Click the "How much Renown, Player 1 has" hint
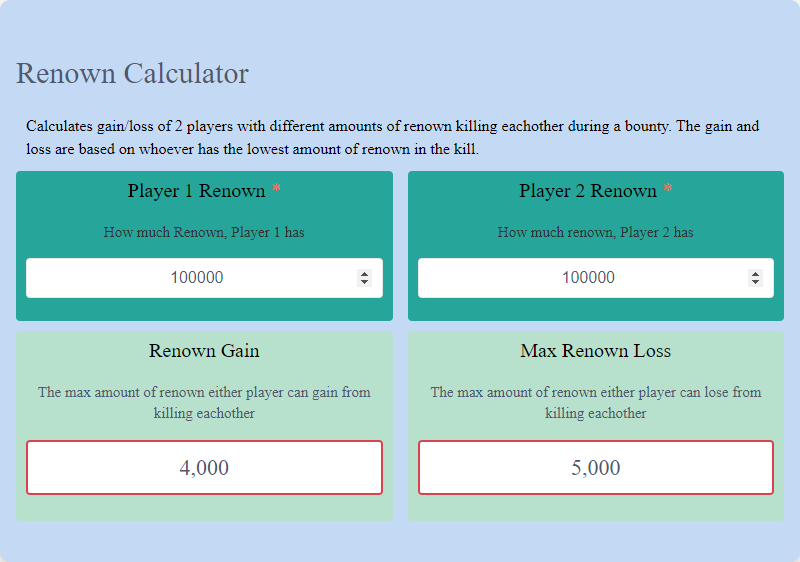800x562 pixels. [x=204, y=232]
